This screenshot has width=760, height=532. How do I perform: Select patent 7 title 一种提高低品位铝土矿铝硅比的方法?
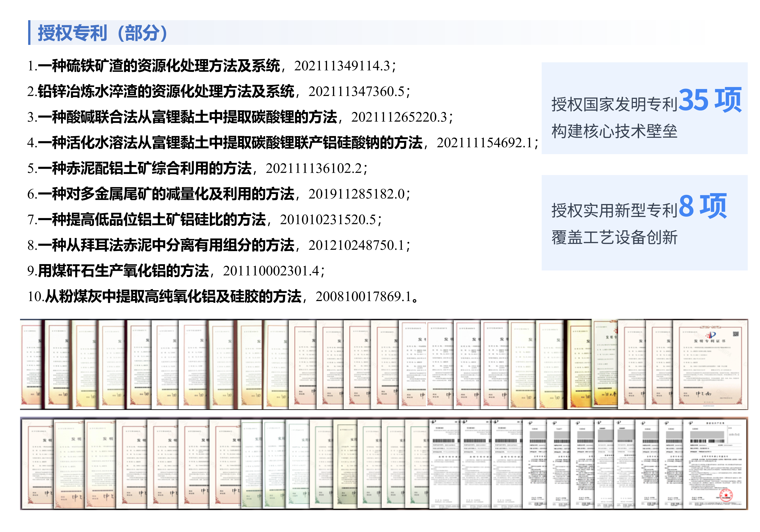[x=152, y=219]
